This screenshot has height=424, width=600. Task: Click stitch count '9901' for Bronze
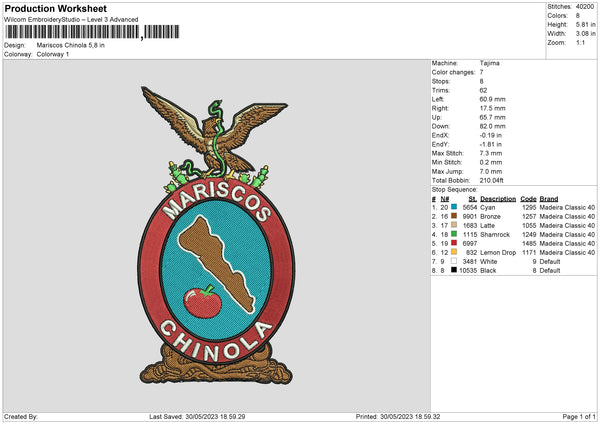[470, 216]
